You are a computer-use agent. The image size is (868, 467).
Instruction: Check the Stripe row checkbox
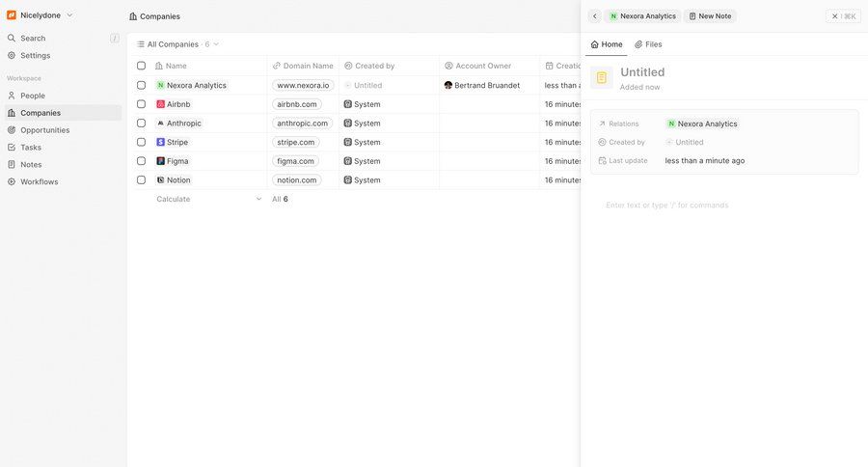[x=141, y=142]
